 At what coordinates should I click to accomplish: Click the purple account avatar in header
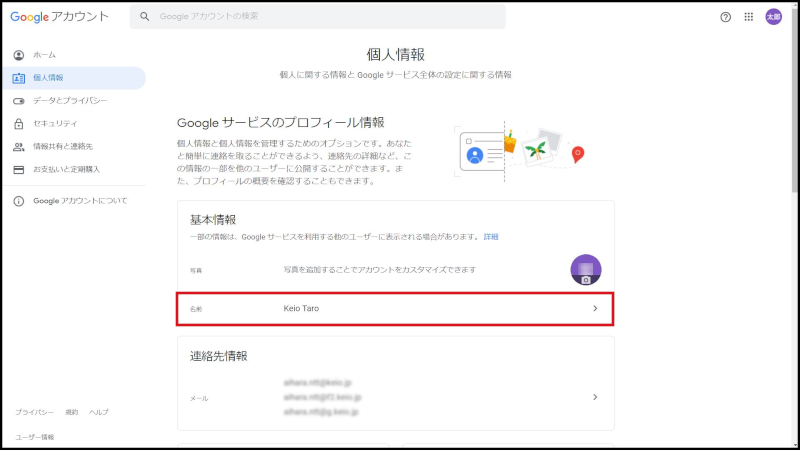click(x=774, y=17)
